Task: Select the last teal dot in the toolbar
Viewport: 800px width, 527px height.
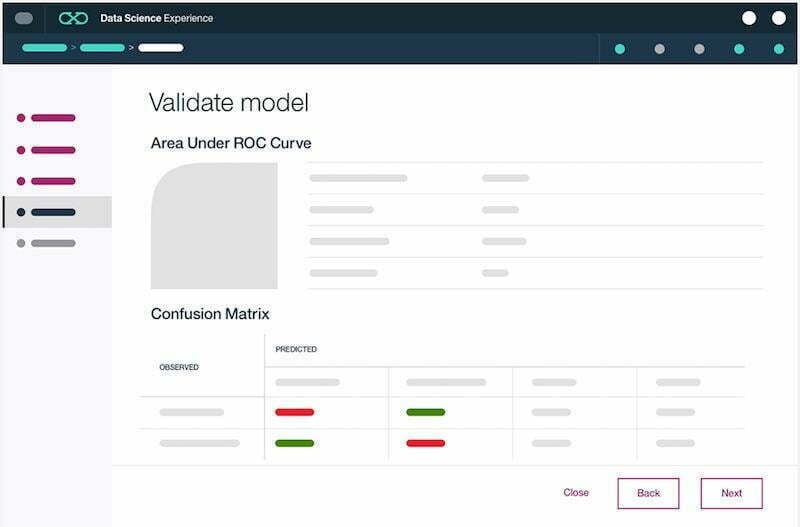Action: point(779,49)
